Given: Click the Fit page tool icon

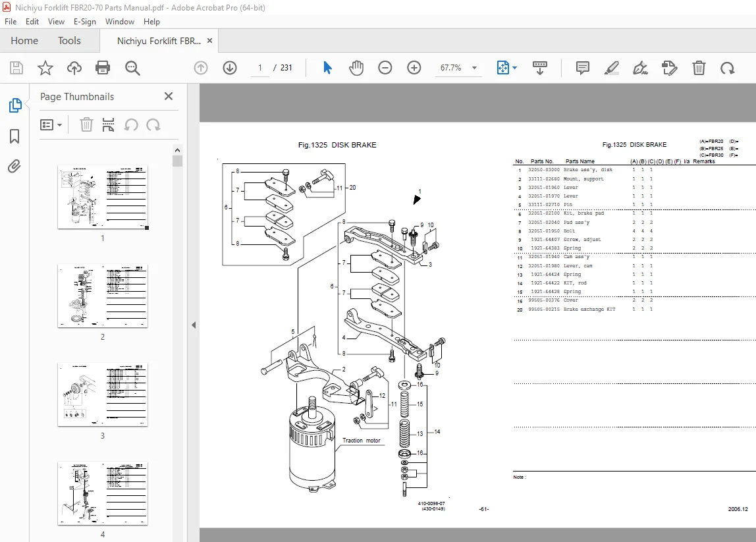Looking at the screenshot, I should pos(503,68).
